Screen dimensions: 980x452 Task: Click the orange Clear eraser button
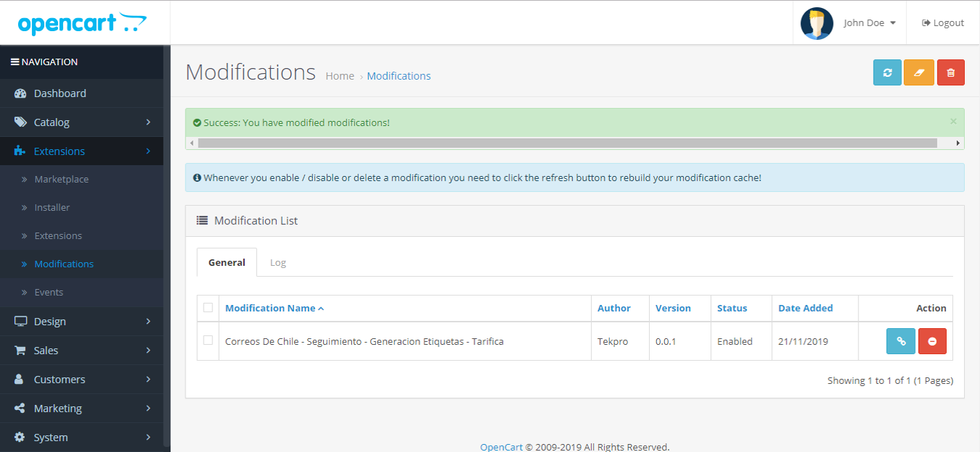tap(918, 72)
